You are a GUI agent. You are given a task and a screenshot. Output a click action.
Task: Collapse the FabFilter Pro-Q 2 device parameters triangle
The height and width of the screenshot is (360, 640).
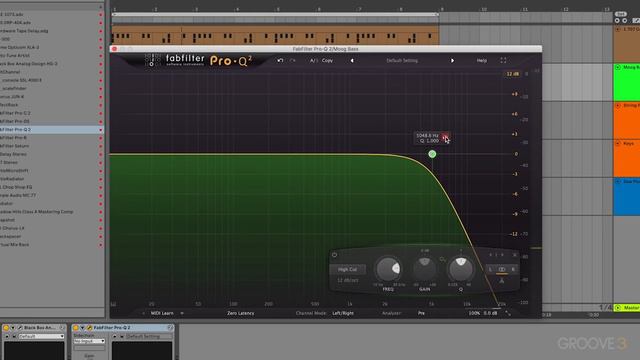(82, 327)
